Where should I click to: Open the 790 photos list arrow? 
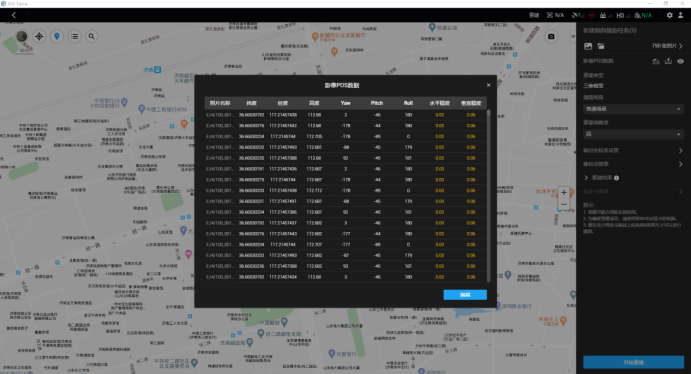[x=681, y=46]
